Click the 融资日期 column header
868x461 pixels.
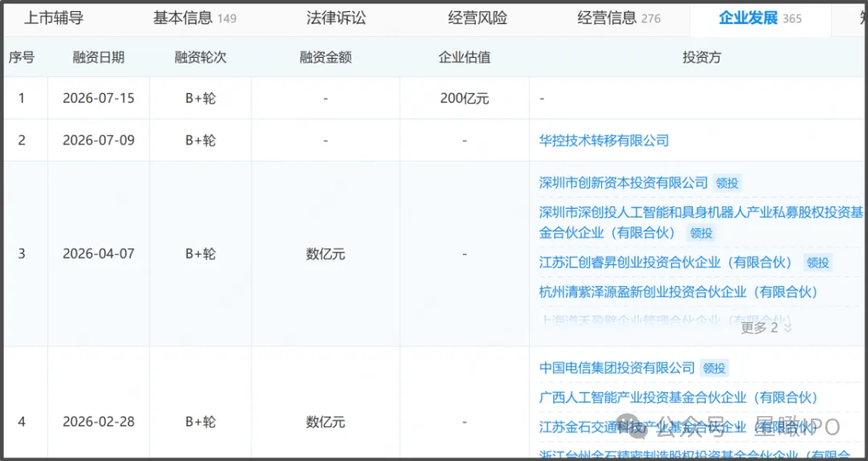(x=99, y=57)
